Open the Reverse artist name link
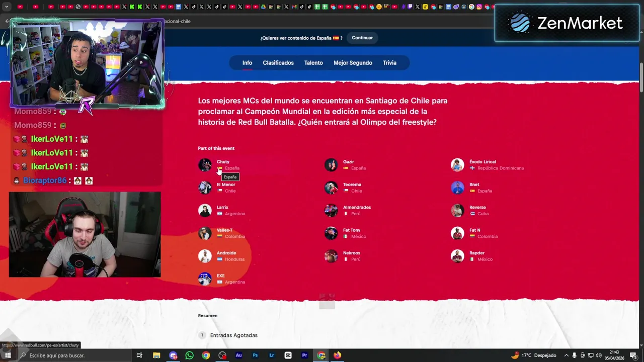The height and width of the screenshot is (362, 644). 477,207
